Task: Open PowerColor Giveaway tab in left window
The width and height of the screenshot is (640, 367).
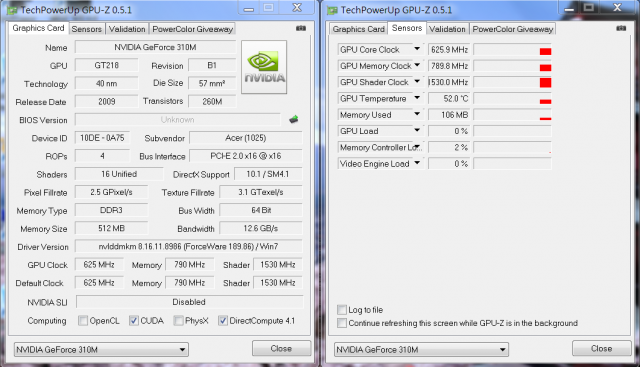Action: (193, 29)
